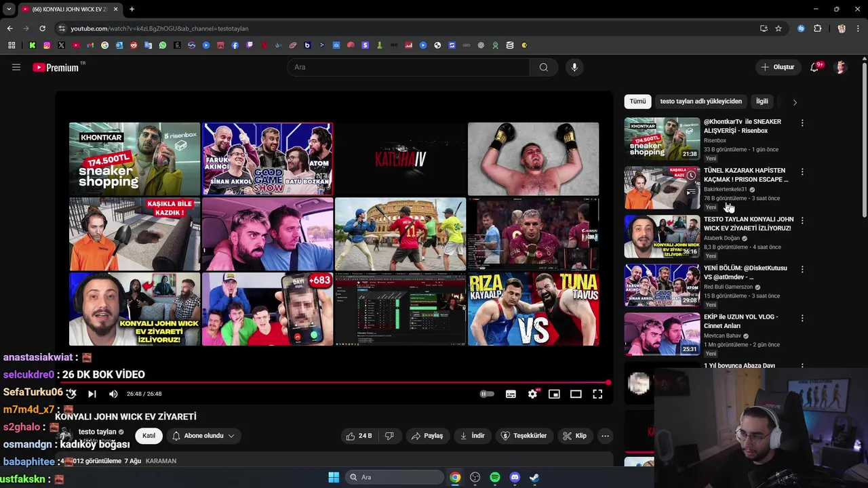Expand the Abone olundu subscription dropdown

[203, 436]
